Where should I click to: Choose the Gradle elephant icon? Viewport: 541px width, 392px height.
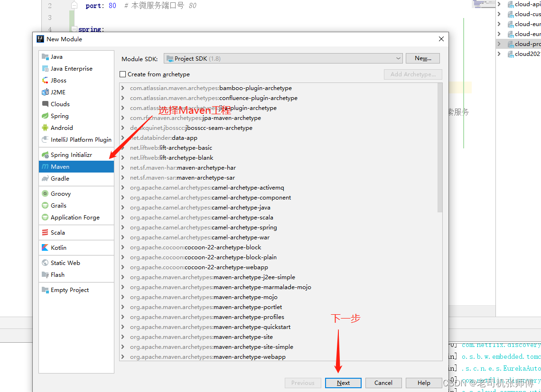45,178
